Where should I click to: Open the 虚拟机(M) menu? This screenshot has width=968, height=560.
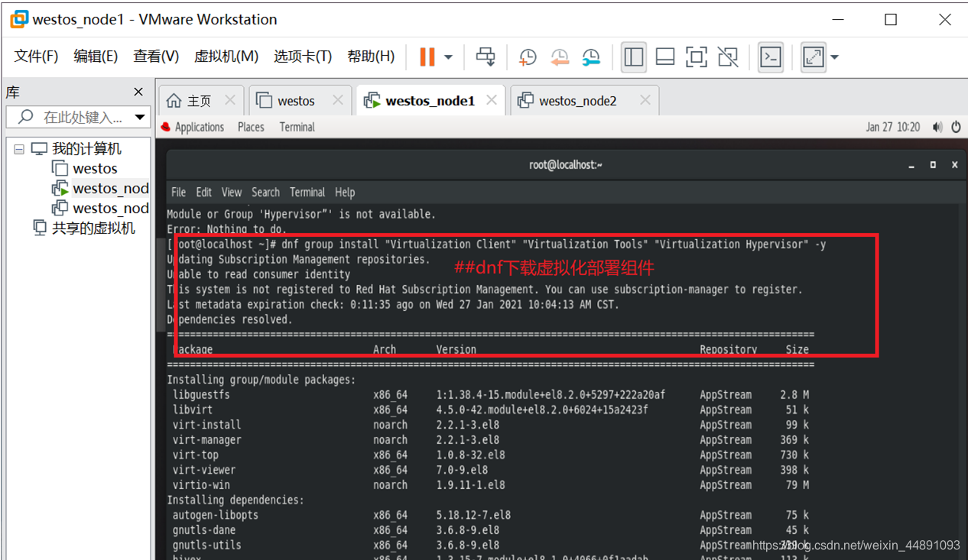pos(226,57)
